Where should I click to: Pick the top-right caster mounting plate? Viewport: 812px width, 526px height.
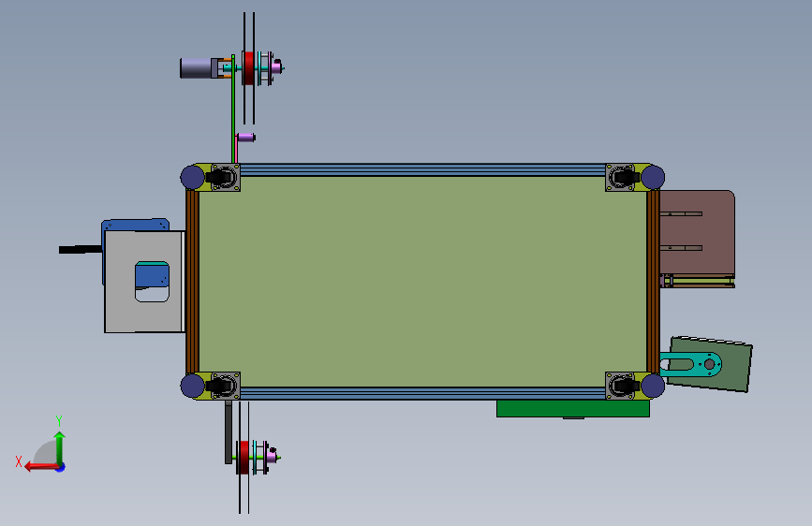pos(620,178)
